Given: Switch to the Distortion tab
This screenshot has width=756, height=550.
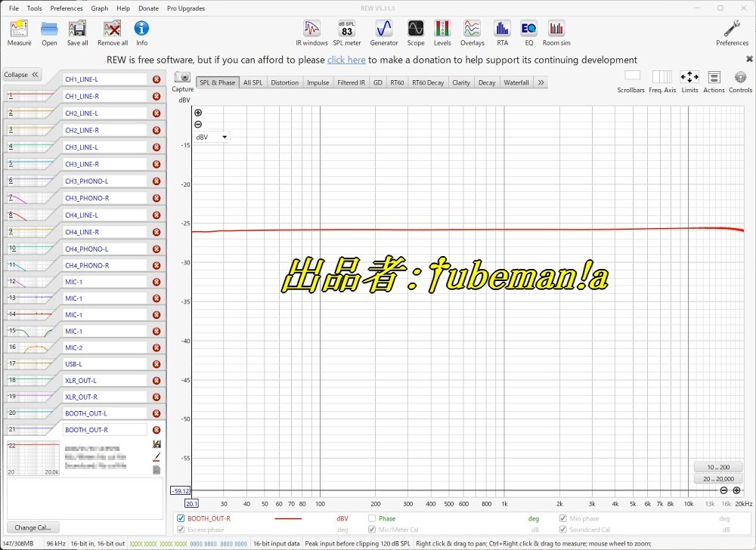Looking at the screenshot, I should tap(284, 82).
